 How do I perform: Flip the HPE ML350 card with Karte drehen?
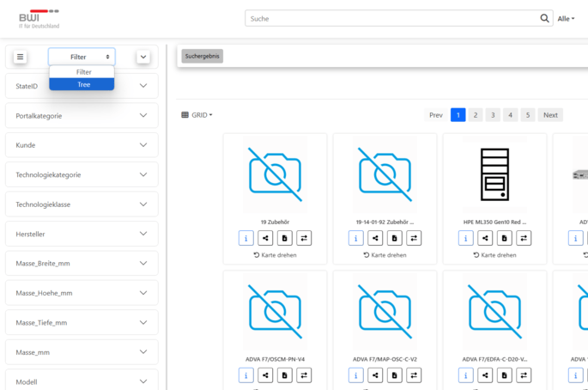click(494, 255)
